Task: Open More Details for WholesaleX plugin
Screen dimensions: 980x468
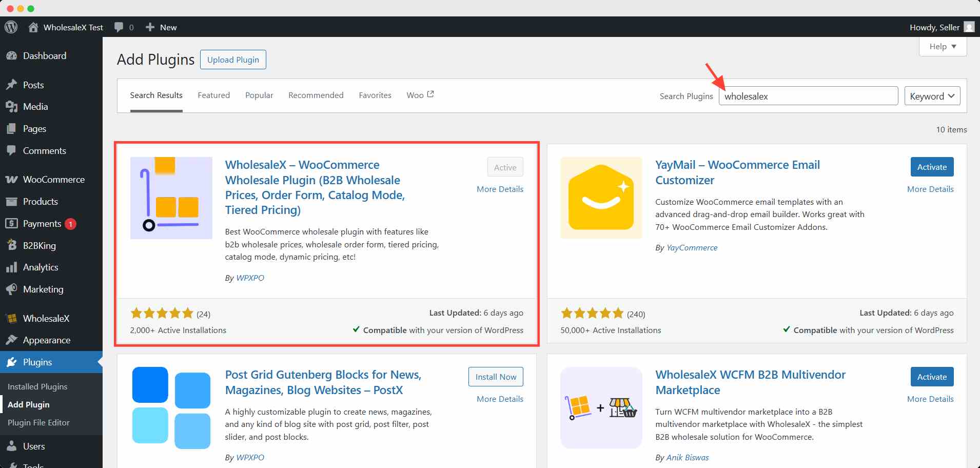Action: pos(500,189)
